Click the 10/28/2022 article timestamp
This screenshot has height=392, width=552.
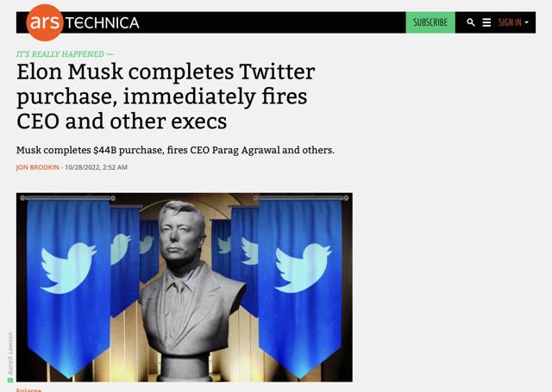point(96,167)
